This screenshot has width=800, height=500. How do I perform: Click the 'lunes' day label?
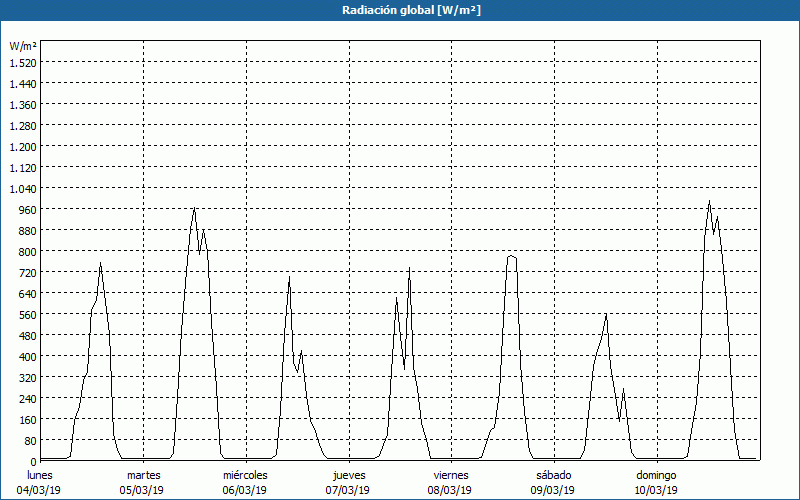[40, 476]
